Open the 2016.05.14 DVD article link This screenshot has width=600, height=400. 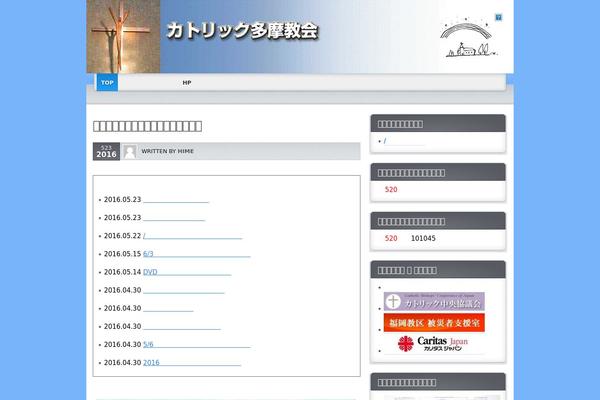(x=187, y=272)
